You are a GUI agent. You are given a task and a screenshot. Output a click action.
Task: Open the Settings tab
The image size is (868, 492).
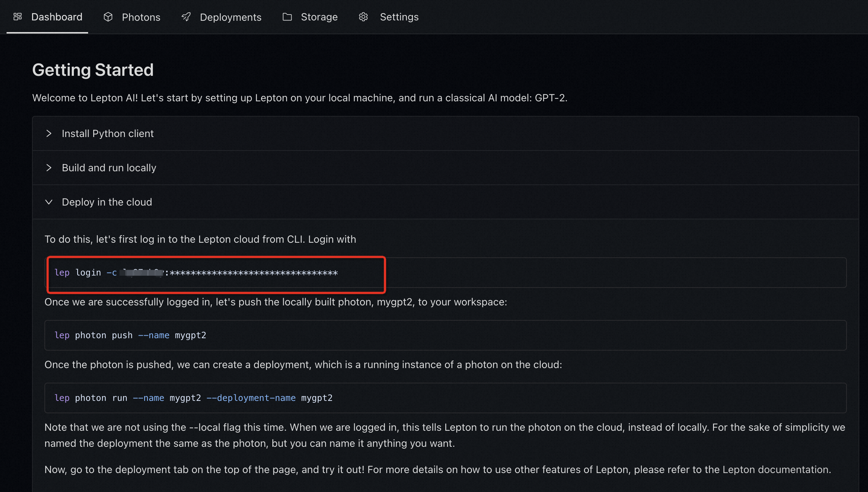399,17
